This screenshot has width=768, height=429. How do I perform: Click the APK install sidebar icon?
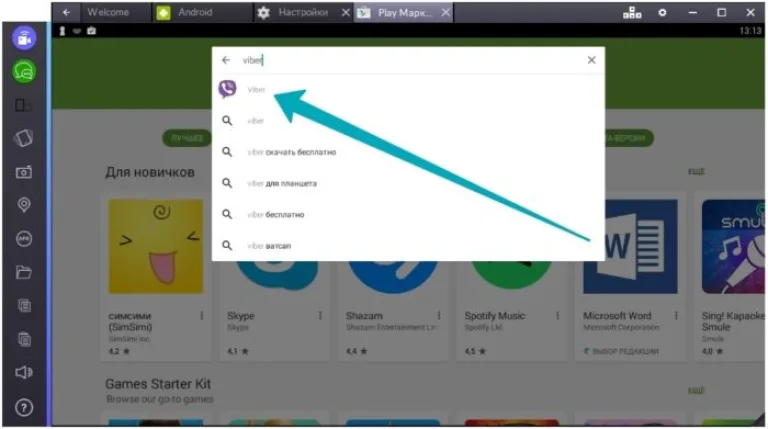tap(24, 238)
